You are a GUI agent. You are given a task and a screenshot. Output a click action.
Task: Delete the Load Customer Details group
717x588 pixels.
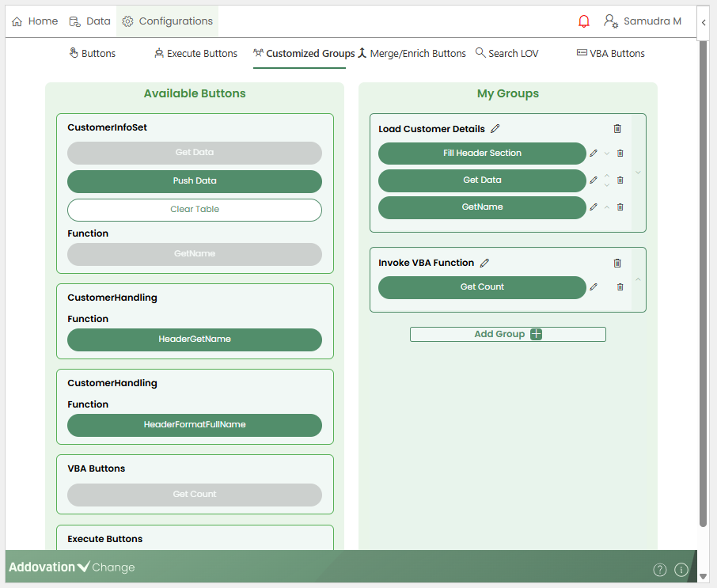[x=617, y=129]
